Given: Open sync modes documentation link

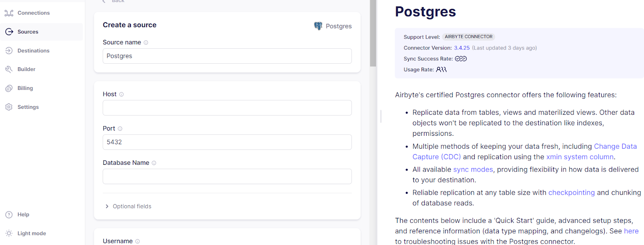Looking at the screenshot, I should click(x=473, y=170).
